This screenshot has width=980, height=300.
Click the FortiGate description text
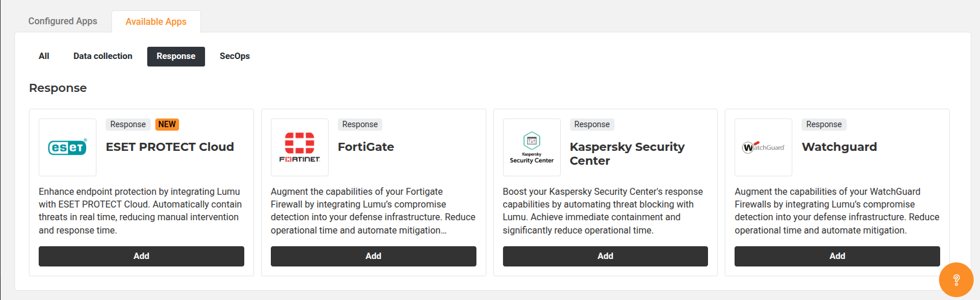pyautogui.click(x=373, y=211)
